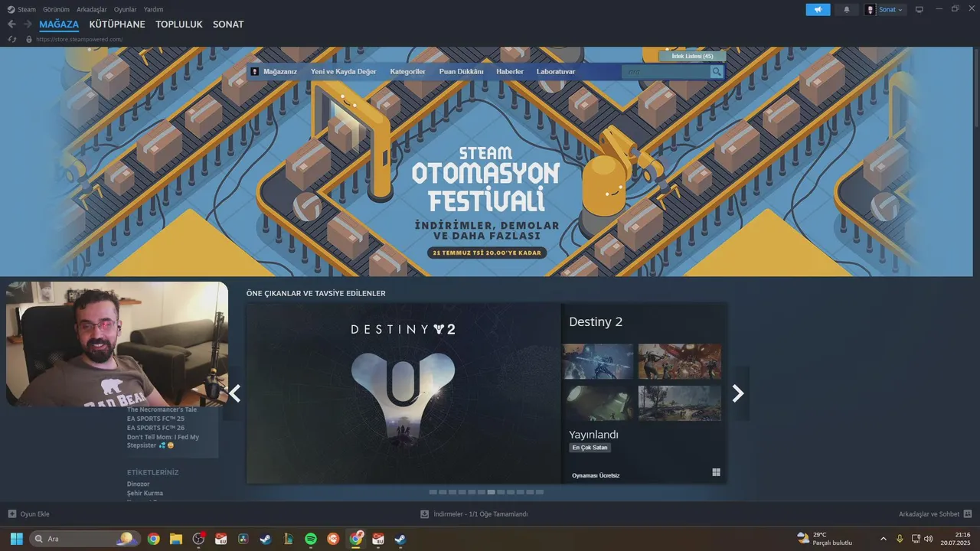Viewport: 980px width, 551px height.
Task: Open the Yardım menu
Action: click(154, 9)
